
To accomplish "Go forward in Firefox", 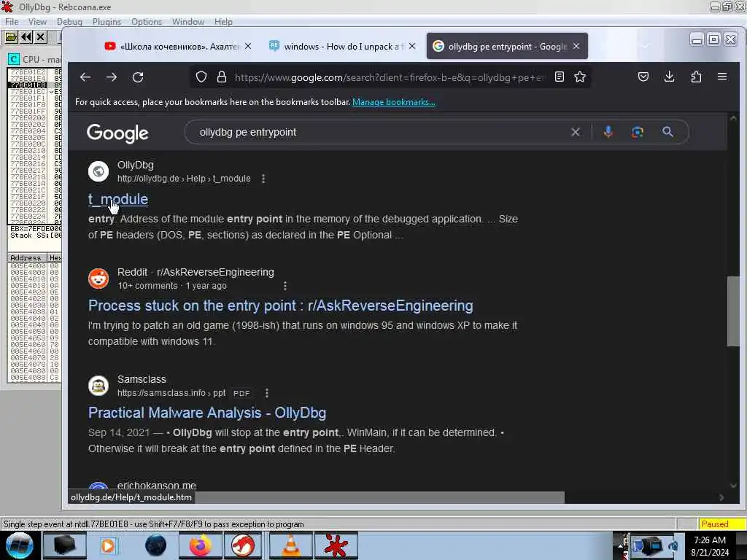I will click(x=112, y=77).
